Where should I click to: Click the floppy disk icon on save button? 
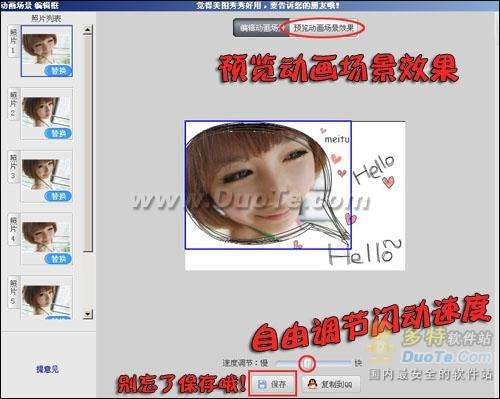click(x=262, y=384)
